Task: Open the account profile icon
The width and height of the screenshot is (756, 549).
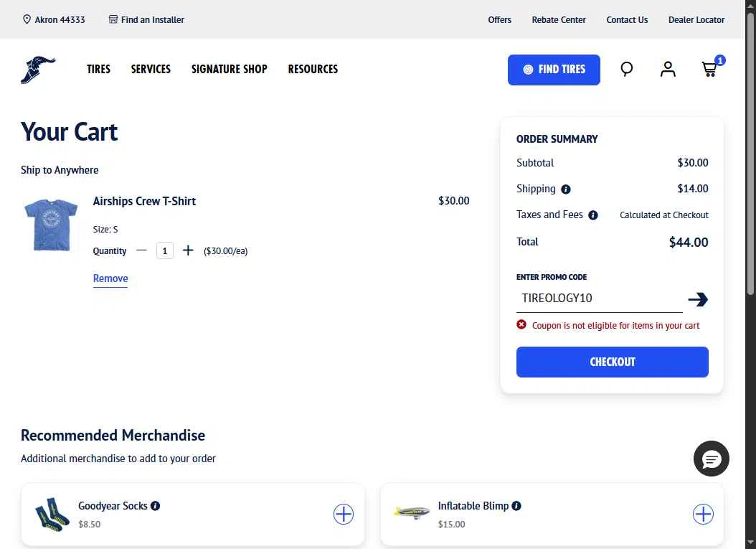Action: (x=668, y=69)
